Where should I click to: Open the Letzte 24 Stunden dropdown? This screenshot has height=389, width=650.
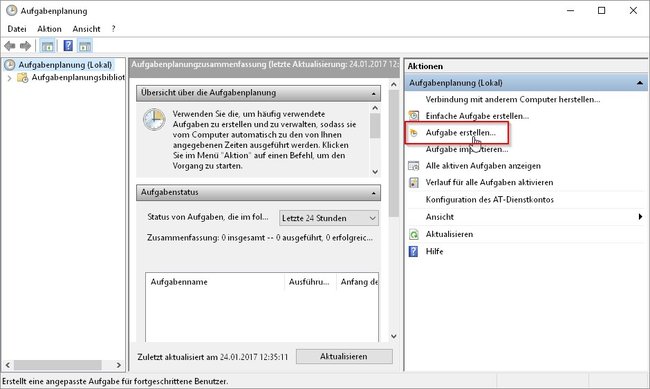coord(329,218)
